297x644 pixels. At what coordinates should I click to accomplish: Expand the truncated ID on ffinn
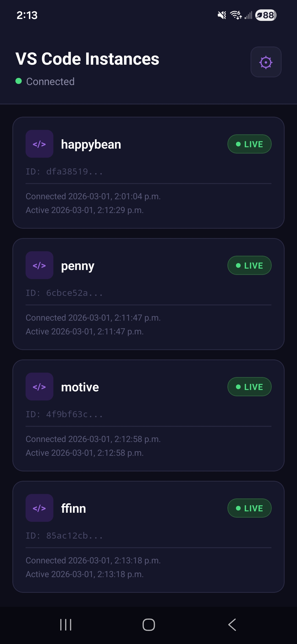[64, 536]
